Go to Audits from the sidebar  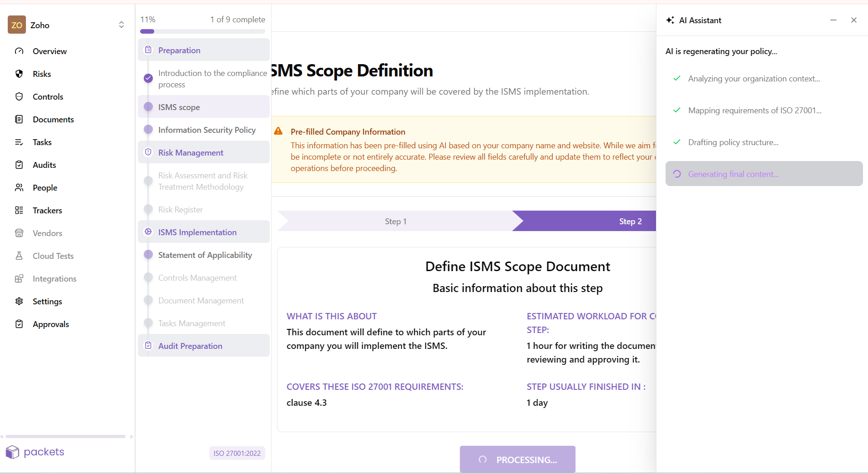(x=44, y=165)
